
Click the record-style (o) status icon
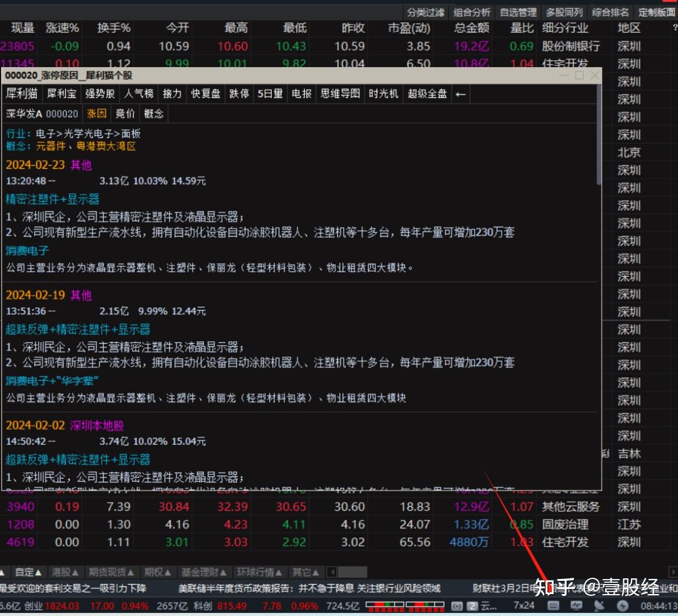(x=456, y=605)
